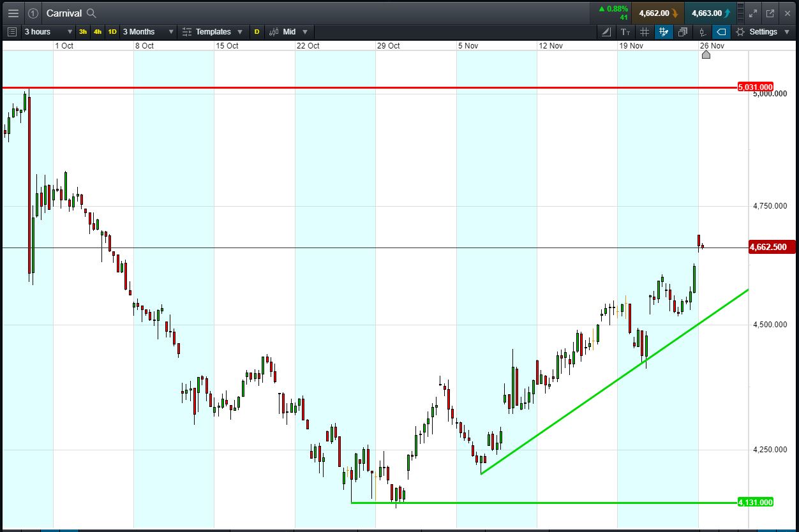Screen dimensions: 799x532
Task: Select the 3h quick interval
Action: click(83, 32)
